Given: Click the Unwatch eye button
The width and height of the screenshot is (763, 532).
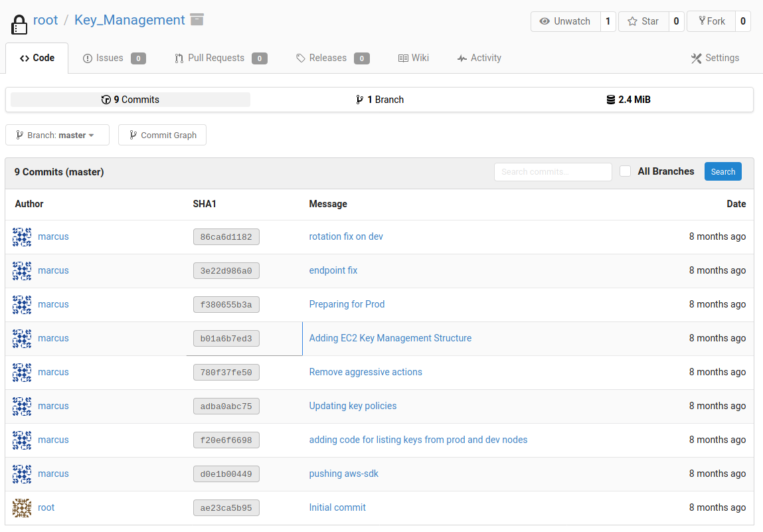Looking at the screenshot, I should tap(565, 21).
